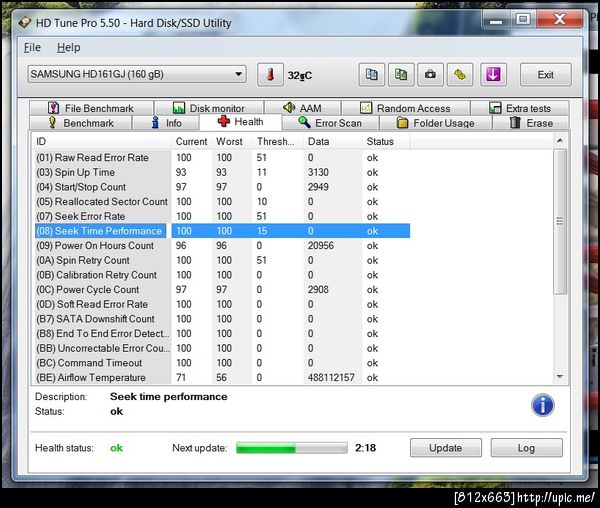Click the temperature thermometer icon
Image resolution: width=600 pixels, height=508 pixels.
[x=270, y=75]
